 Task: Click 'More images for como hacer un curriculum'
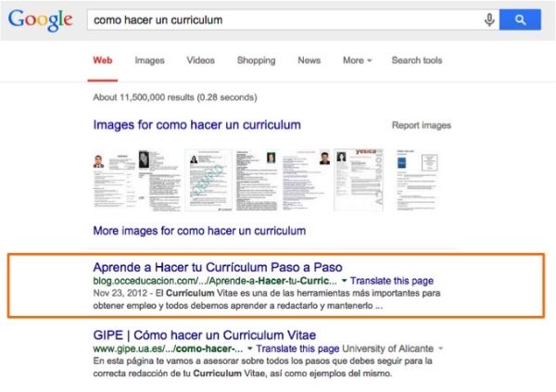click(199, 231)
